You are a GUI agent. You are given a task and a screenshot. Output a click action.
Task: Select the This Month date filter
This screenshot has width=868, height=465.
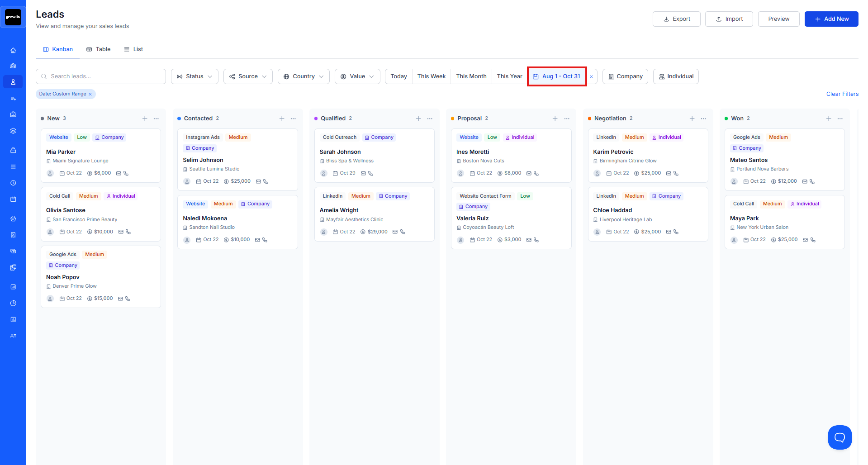[471, 76]
